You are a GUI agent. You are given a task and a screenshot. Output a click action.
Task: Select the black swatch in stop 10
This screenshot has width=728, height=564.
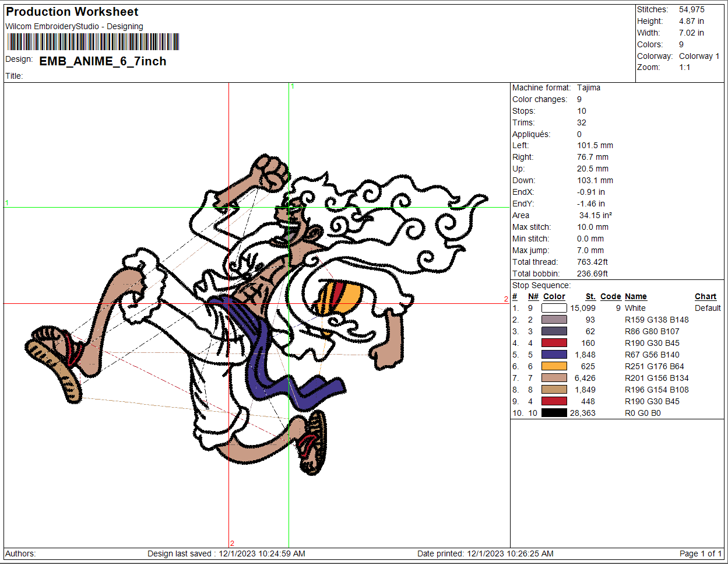click(554, 413)
